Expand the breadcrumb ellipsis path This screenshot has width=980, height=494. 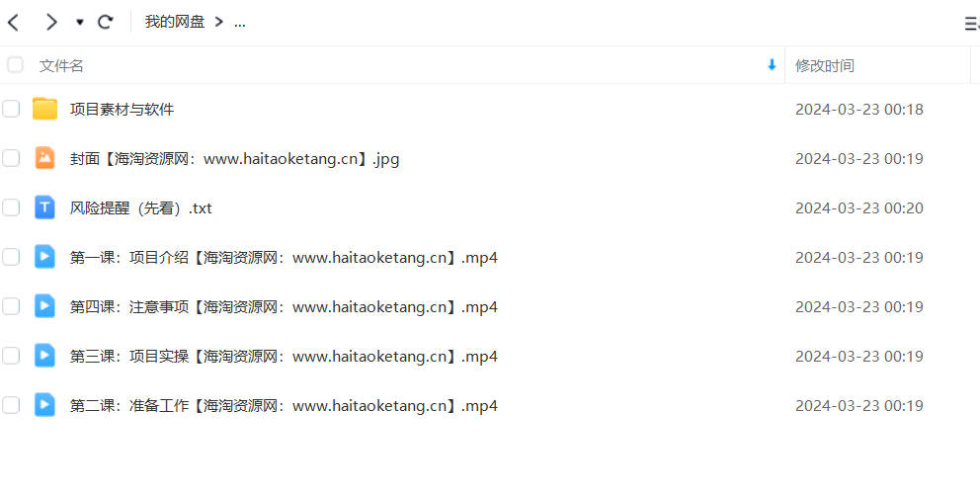tap(239, 23)
